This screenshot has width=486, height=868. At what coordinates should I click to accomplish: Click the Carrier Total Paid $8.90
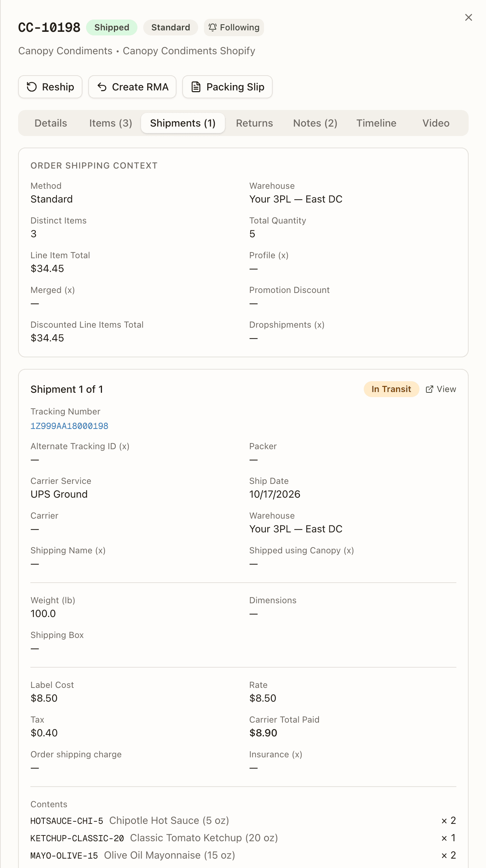263,733
